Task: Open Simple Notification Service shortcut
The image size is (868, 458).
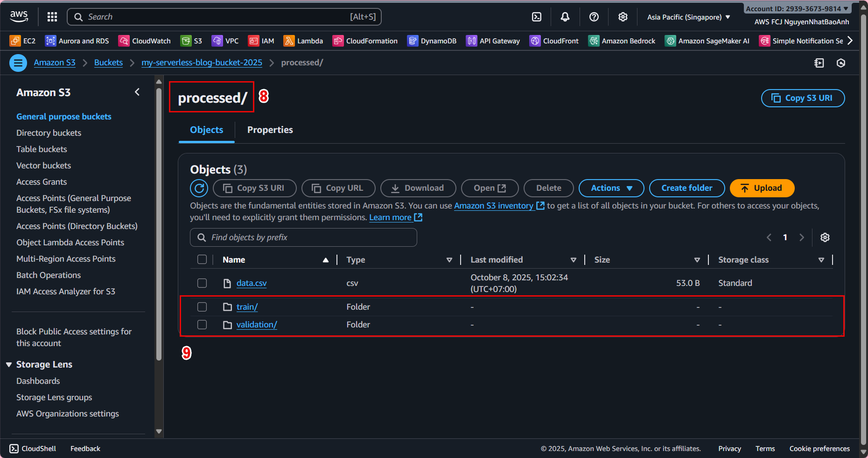Action: [x=801, y=41]
